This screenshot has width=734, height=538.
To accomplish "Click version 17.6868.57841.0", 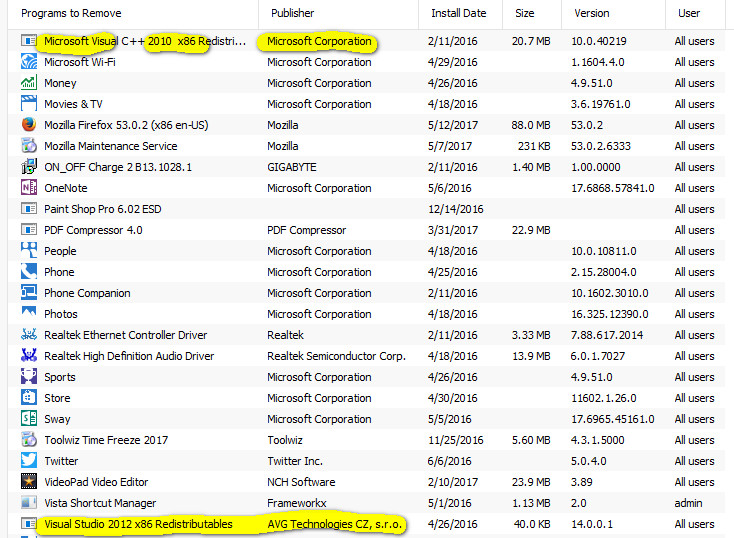I will tap(612, 188).
